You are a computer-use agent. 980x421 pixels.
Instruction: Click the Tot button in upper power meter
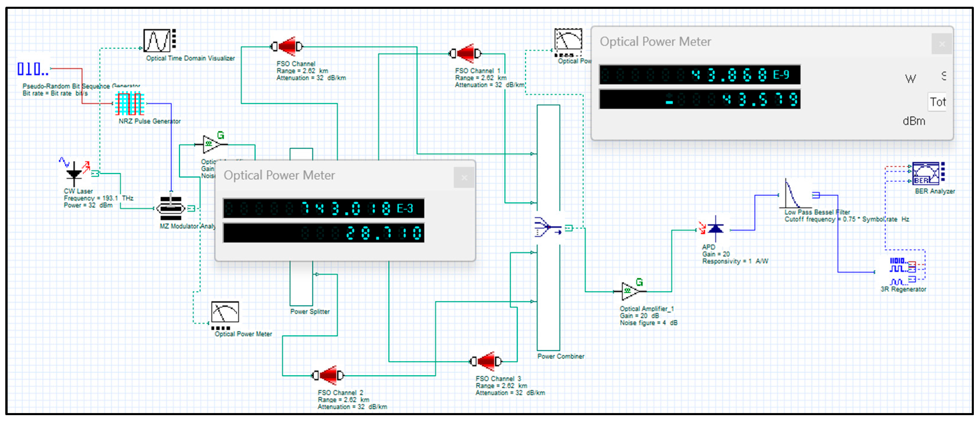point(937,102)
